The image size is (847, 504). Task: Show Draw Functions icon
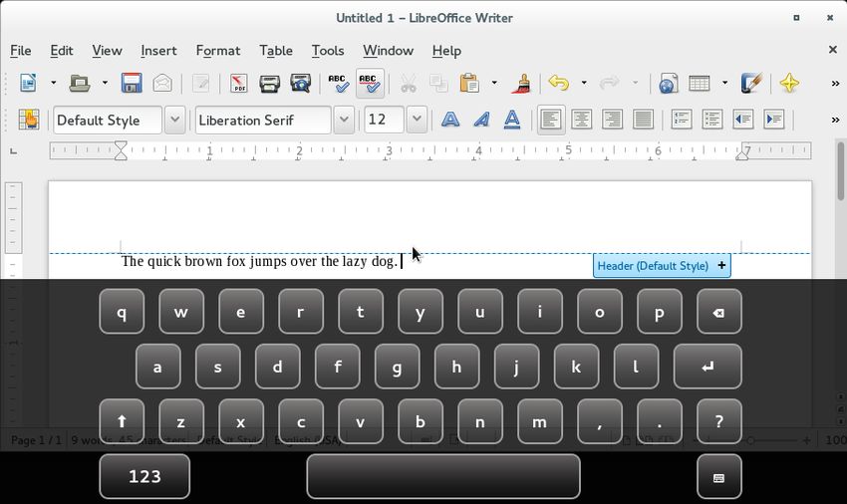click(751, 84)
